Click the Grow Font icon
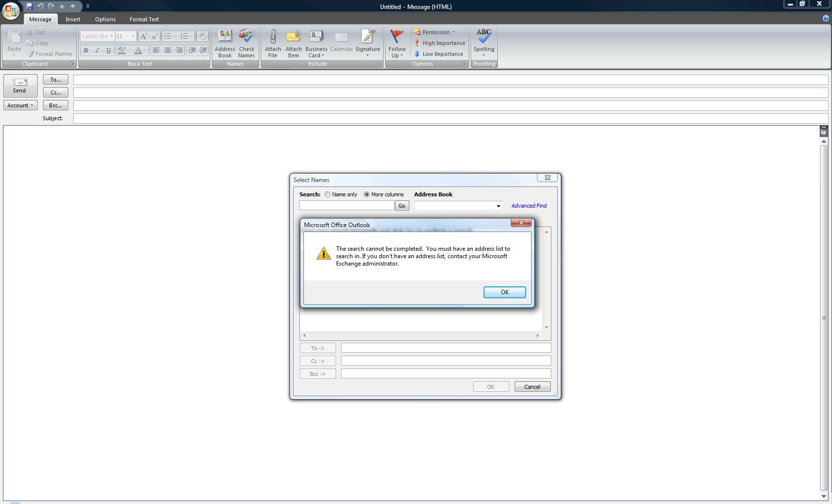This screenshot has width=832, height=504. [x=144, y=36]
